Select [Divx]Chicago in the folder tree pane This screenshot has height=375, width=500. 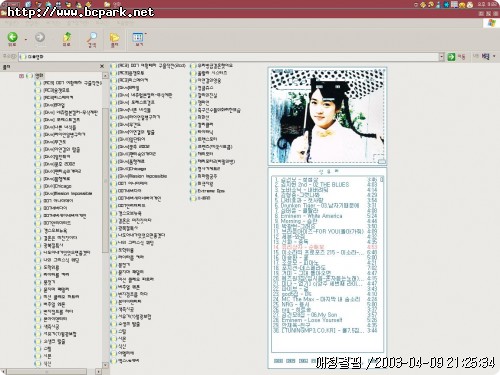[57, 186]
